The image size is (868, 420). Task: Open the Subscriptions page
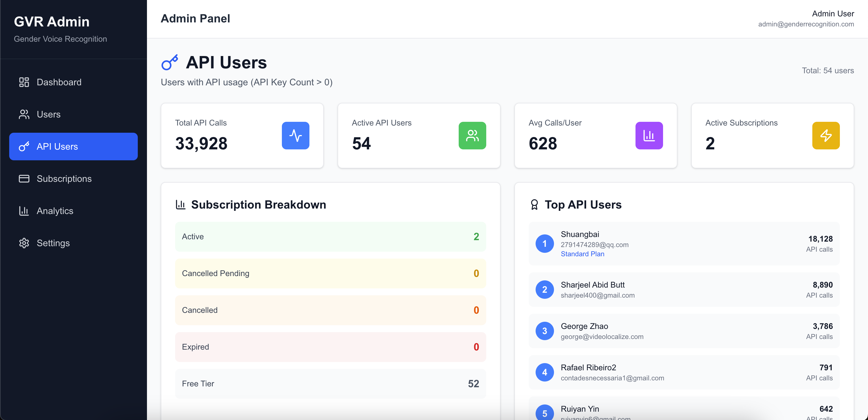pos(64,178)
